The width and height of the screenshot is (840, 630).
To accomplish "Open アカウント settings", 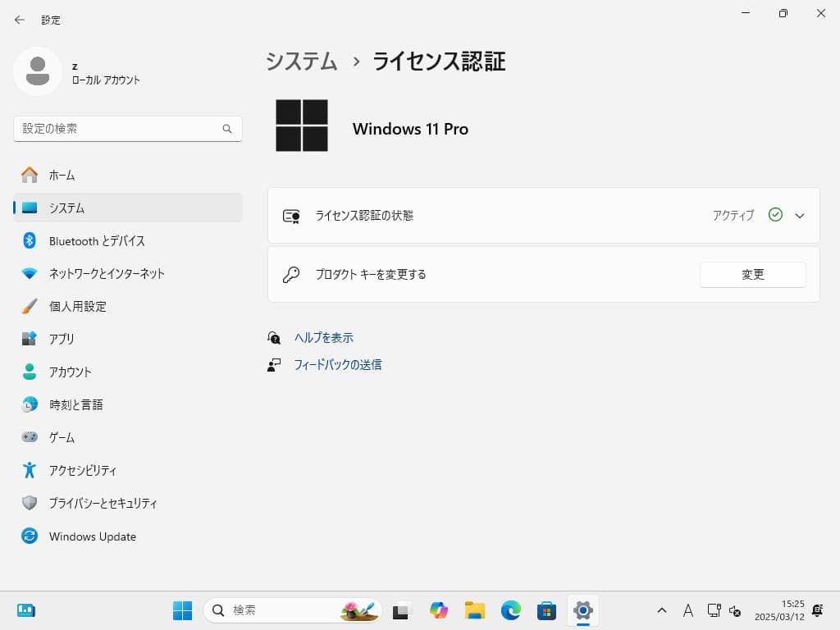I will point(71,372).
